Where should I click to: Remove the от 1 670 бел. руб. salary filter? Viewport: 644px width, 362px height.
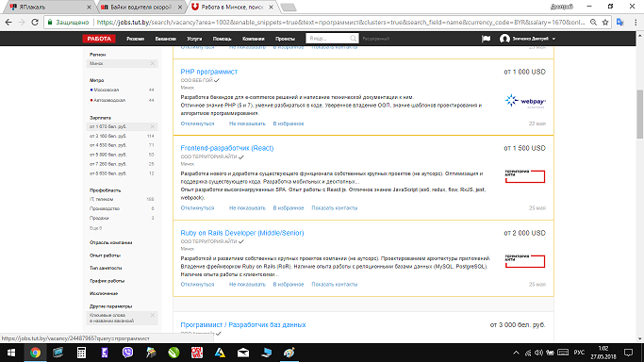(153, 126)
